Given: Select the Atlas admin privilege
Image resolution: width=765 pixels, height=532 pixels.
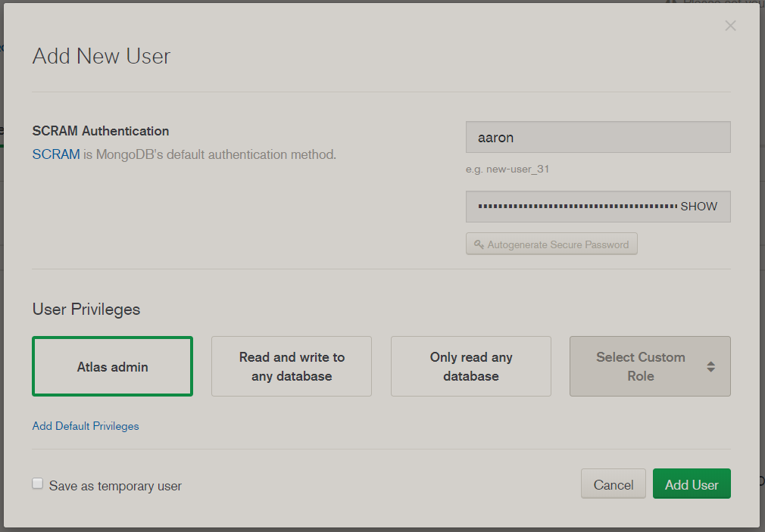Looking at the screenshot, I should [112, 367].
